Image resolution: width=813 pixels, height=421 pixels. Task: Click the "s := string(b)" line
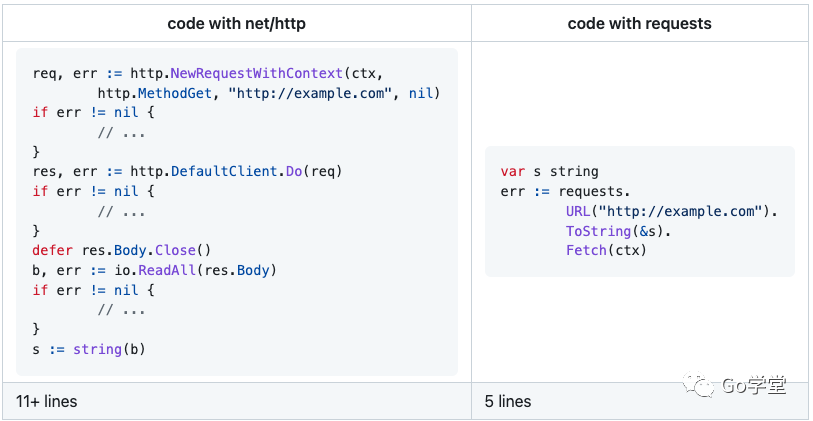(x=91, y=349)
